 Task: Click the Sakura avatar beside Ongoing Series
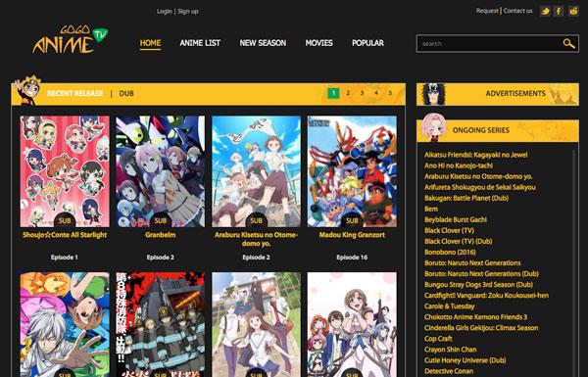(x=433, y=127)
